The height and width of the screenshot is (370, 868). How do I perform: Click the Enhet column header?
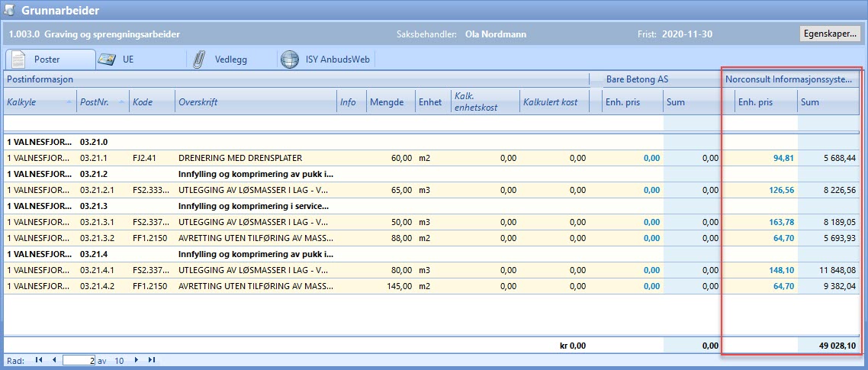click(432, 102)
